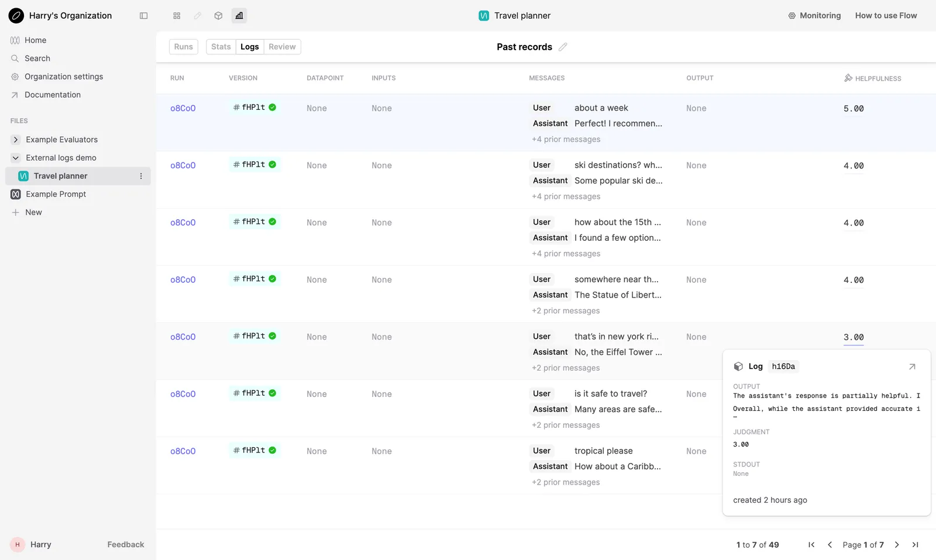The height and width of the screenshot is (560, 936).
Task: Click version fHPlt on the Eiffel Tower row
Action: (x=254, y=336)
